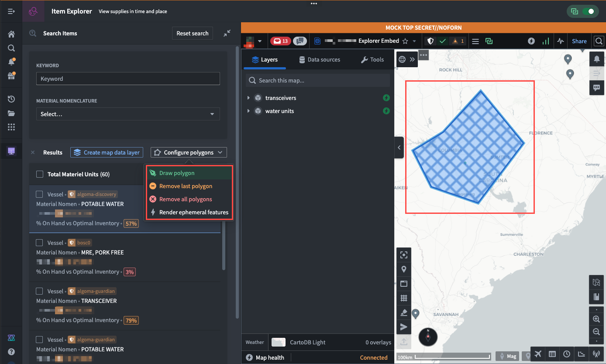The height and width of the screenshot is (364, 606).
Task: Click the clock history icon in bottom toolbar
Action: (567, 354)
